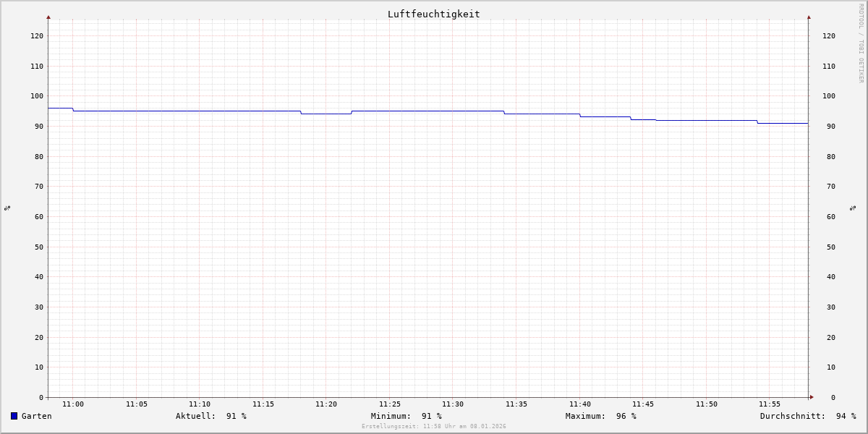Click the Luftfeuchtigkeit chart title
The width and height of the screenshot is (868, 434).
433,14
